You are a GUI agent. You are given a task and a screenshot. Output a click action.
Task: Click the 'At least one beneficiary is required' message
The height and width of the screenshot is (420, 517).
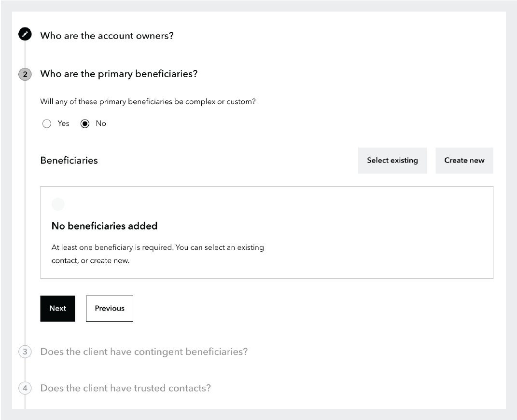pyautogui.click(x=157, y=248)
